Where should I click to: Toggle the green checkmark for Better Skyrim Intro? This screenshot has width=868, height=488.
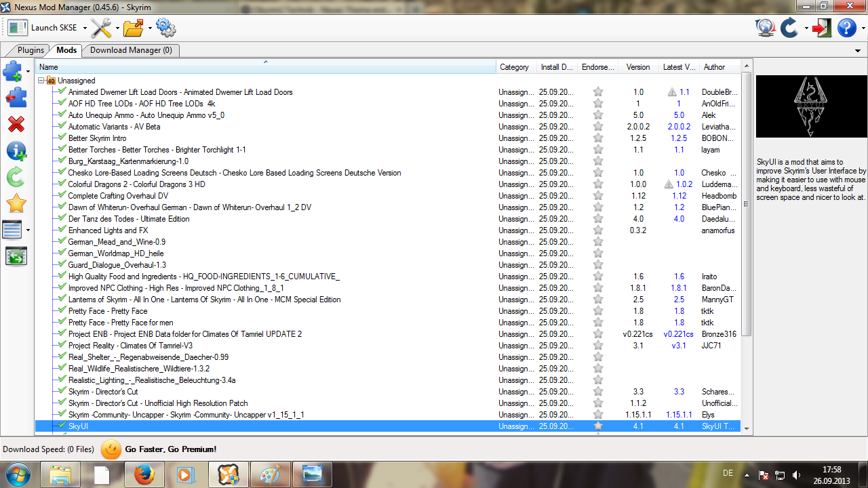[x=62, y=138]
